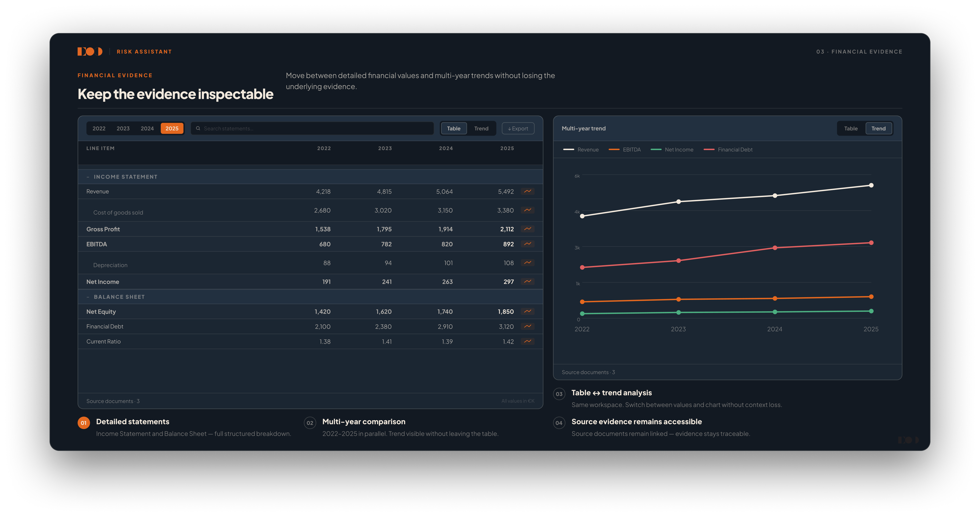This screenshot has height=517, width=980.
Task: Click the 03 step badge for trend analysis
Action: (559, 394)
